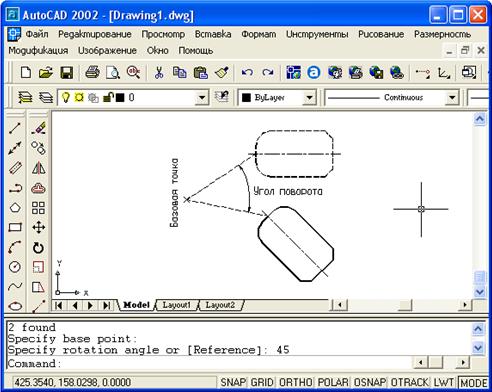Open the Редактирование menu

point(95,34)
